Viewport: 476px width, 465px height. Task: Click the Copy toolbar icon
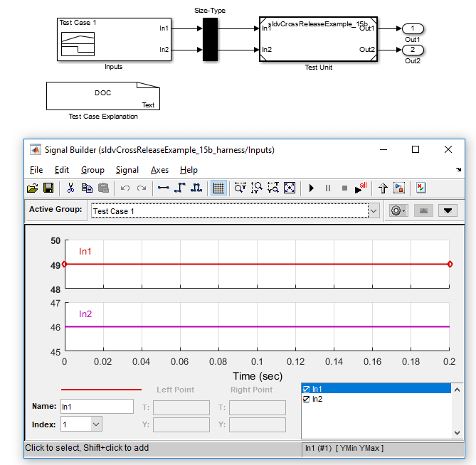tap(87, 188)
